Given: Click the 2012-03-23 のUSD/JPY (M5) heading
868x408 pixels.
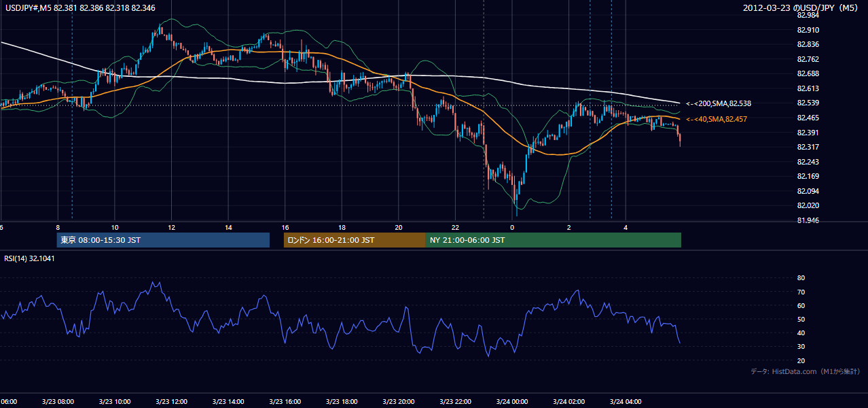Looking at the screenshot, I should coord(801,7).
